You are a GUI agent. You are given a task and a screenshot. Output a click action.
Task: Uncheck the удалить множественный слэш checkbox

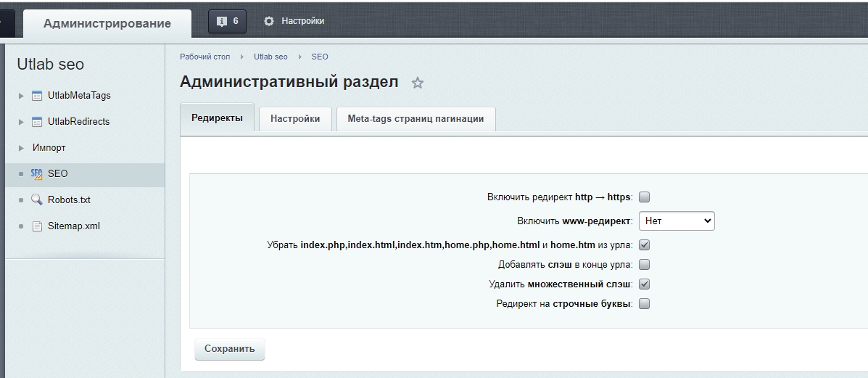(x=645, y=284)
